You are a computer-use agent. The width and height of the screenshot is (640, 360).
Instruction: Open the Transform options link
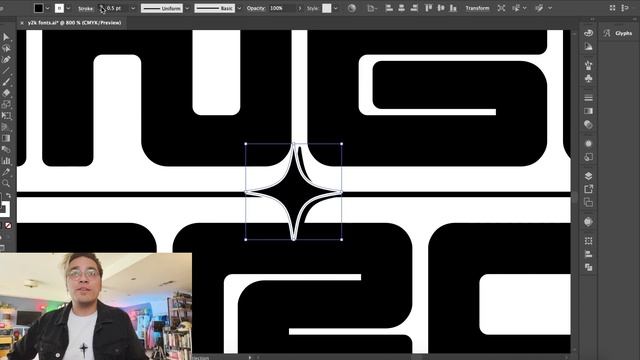(477, 8)
